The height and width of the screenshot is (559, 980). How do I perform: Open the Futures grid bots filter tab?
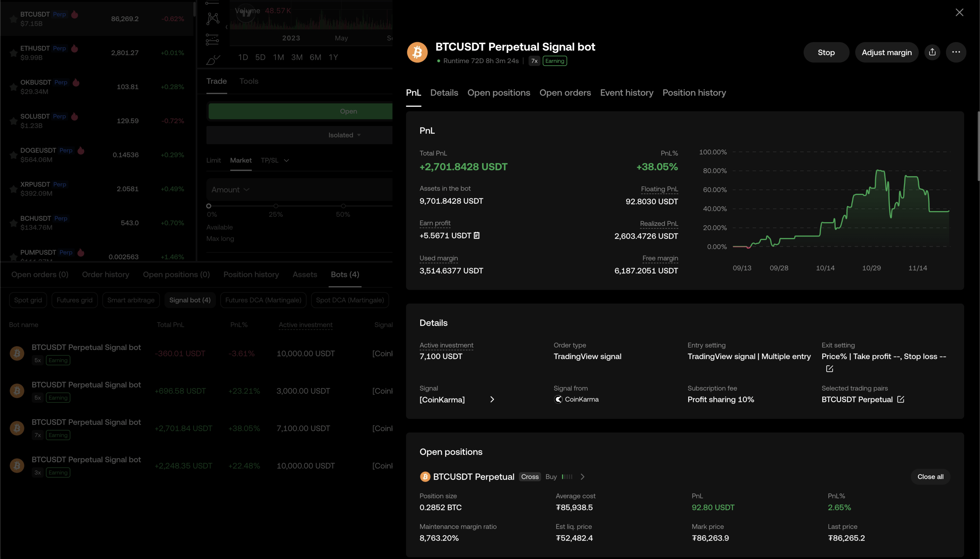point(75,300)
